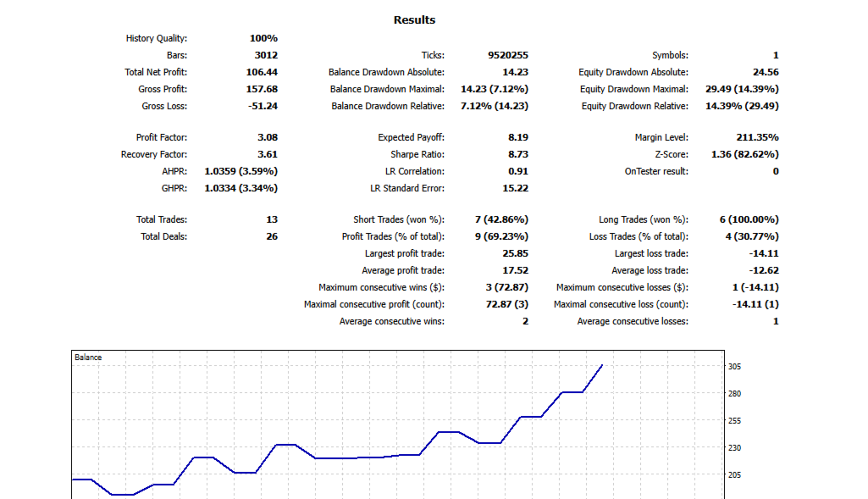
Task: Click the Average profit trade value 17.52
Action: coord(516,271)
